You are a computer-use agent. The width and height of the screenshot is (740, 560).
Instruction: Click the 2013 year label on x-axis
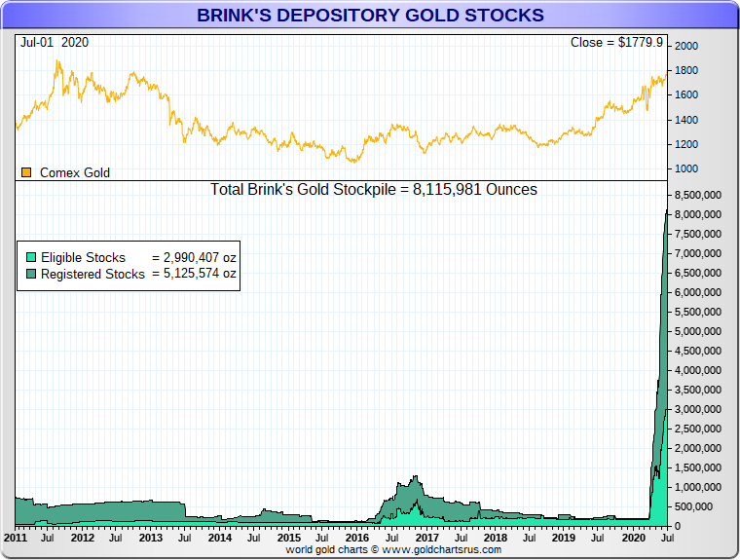tap(151, 537)
